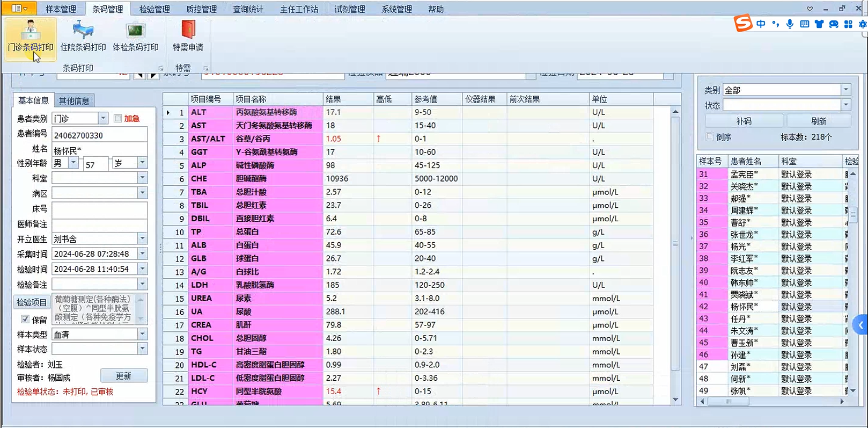Collapse the ribbon with the top chevron
Viewport: 868px width, 428px height.
point(810,9)
